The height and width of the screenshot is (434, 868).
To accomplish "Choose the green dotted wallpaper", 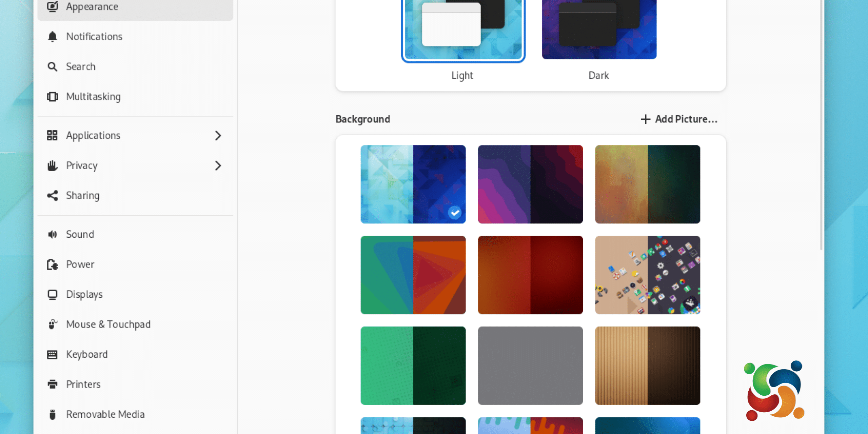I will point(413,366).
